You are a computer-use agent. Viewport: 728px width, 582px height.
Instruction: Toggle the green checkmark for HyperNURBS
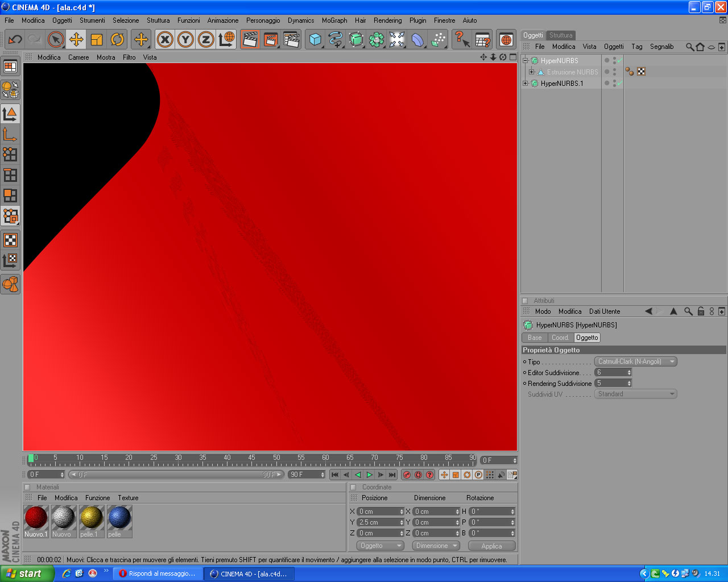(x=620, y=60)
